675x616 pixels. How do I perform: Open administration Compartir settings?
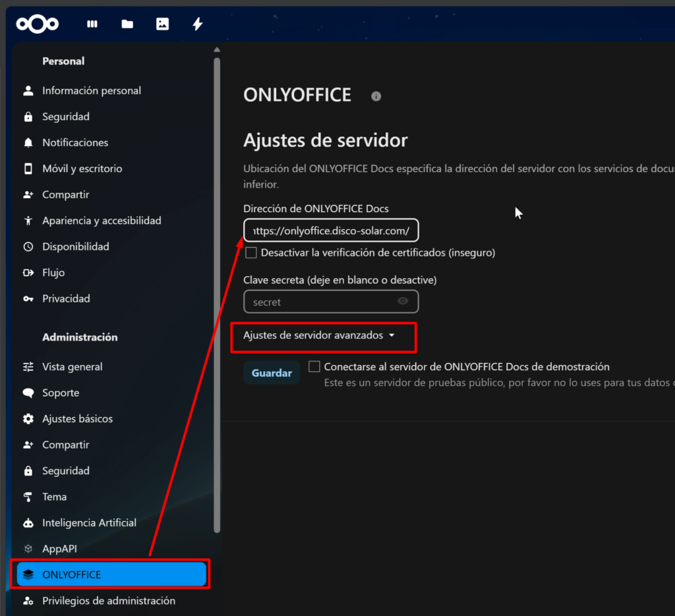66,445
